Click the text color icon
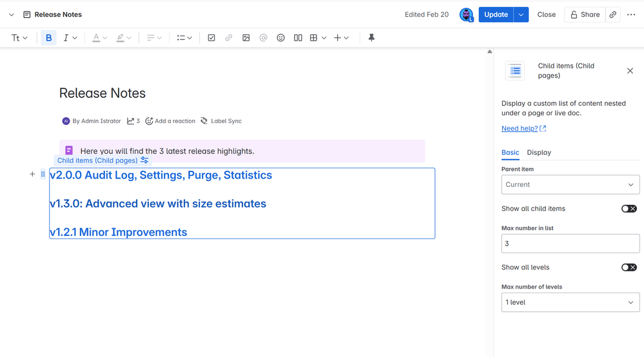644x357 pixels. (x=95, y=38)
